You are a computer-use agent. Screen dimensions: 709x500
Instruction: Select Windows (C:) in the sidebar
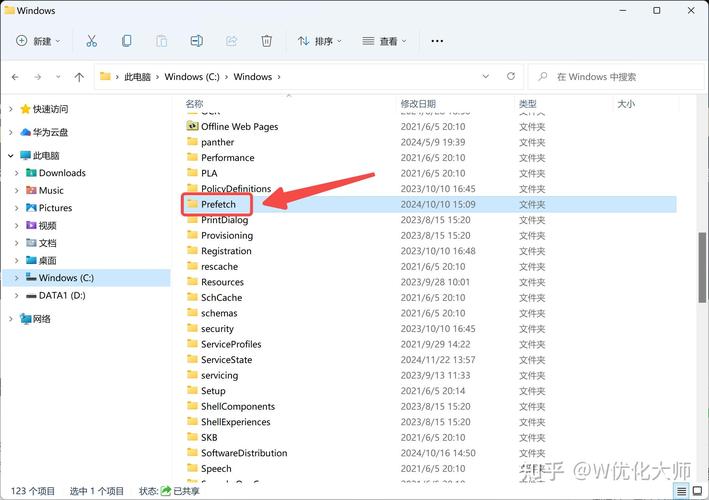pyautogui.click(x=86, y=278)
